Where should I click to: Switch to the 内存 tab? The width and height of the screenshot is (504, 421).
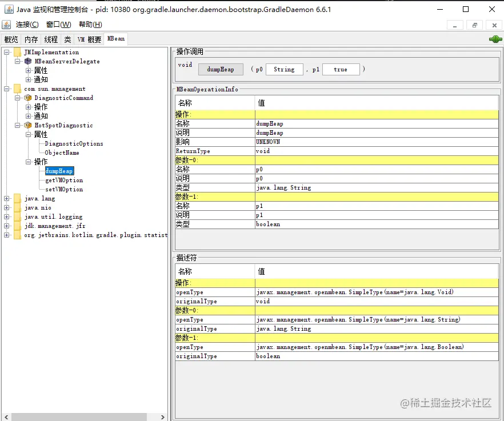30,39
